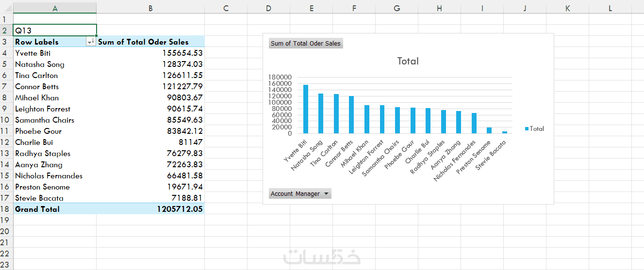The image size is (644, 270).
Task: Click the 180000 axis label in chart
Action: (x=279, y=77)
